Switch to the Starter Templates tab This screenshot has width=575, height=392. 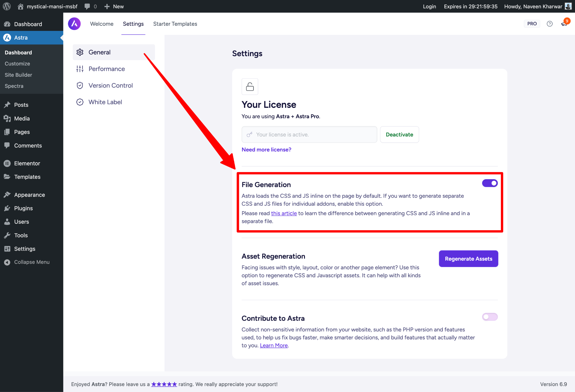(175, 24)
